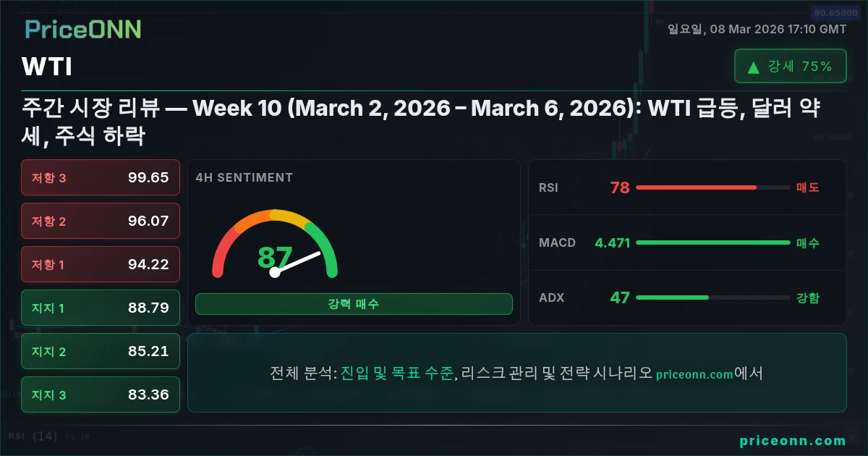This screenshot has width=868, height=456.
Task: Click the PriceONN logo
Action: (83, 29)
